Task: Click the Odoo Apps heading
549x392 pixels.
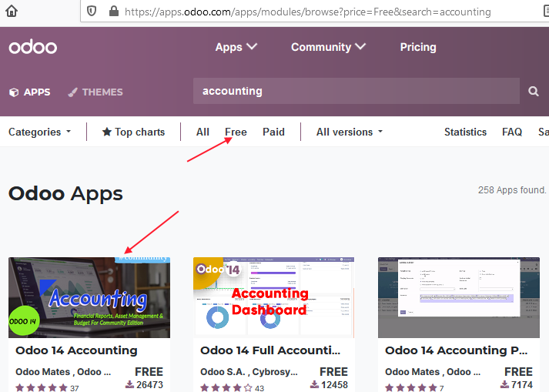Action: [65, 194]
